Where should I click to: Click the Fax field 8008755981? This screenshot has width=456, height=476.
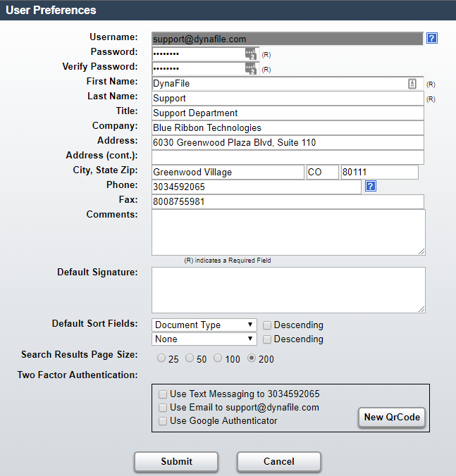click(288, 202)
